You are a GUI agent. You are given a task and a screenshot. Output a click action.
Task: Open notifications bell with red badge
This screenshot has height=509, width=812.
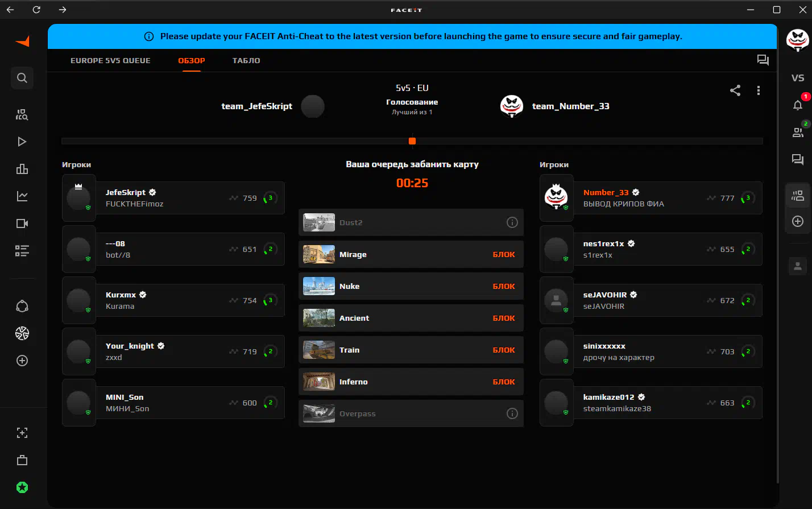[x=798, y=105]
